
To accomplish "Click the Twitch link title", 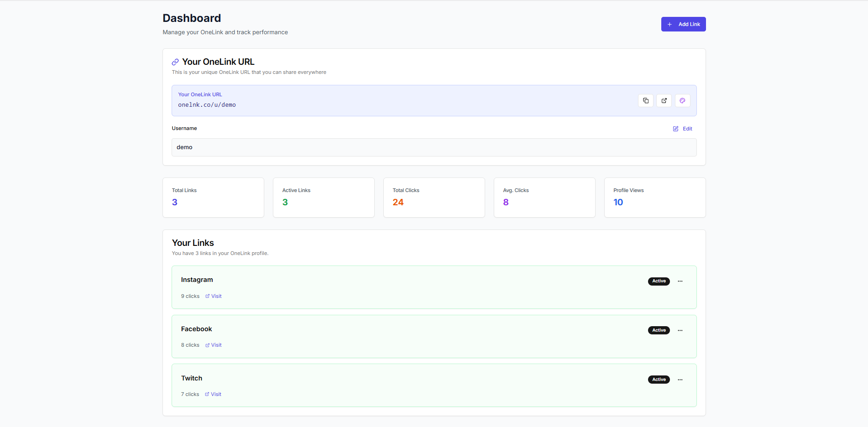I will pos(191,378).
